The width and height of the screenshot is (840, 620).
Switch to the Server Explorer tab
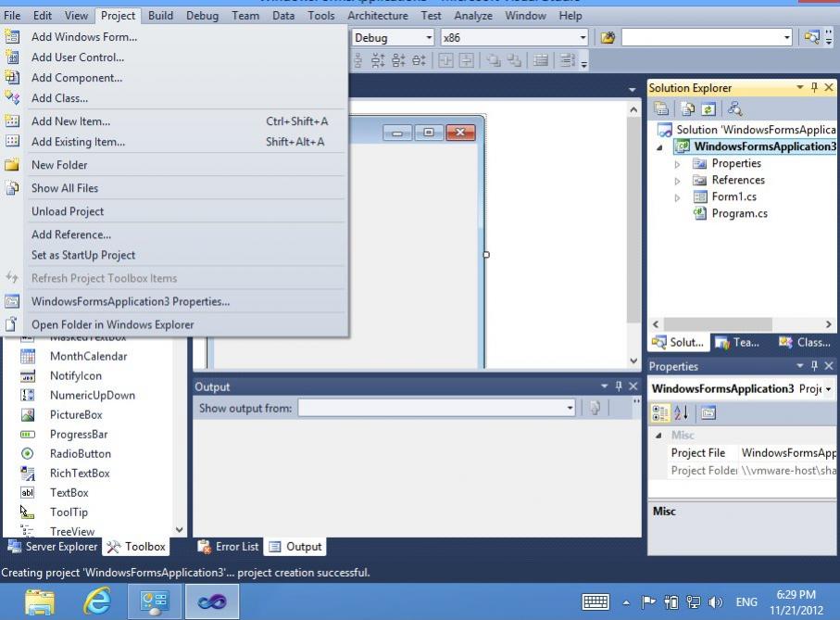click(x=53, y=546)
